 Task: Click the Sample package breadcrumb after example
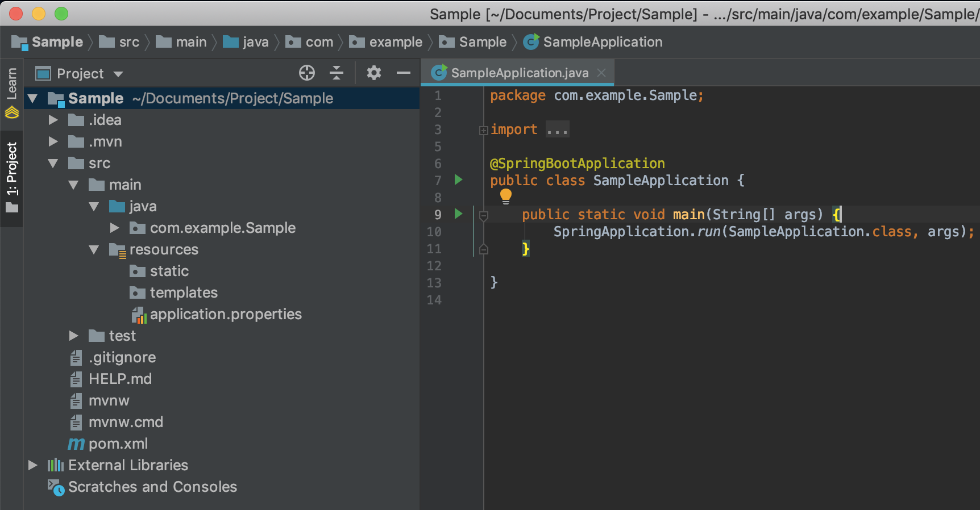tap(473, 42)
